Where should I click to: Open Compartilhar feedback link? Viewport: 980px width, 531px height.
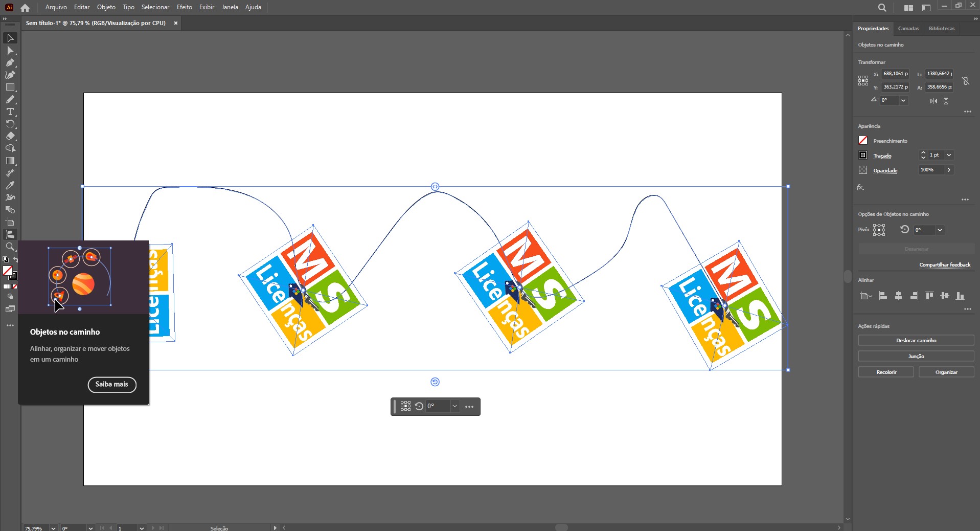[x=945, y=265]
